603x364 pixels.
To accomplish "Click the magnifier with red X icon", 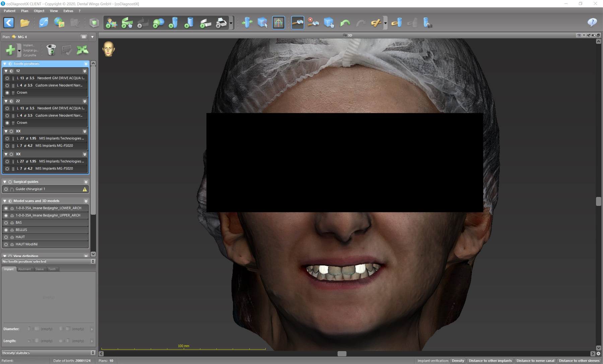I will (x=313, y=23).
